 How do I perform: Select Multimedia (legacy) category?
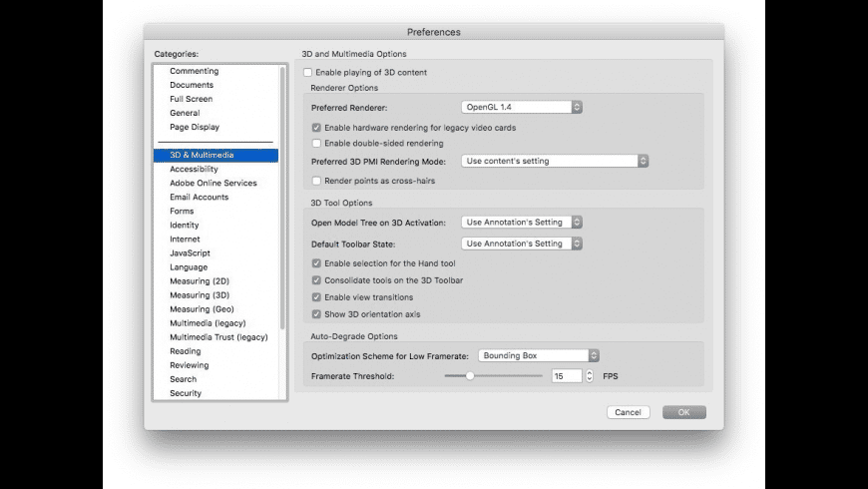click(208, 323)
